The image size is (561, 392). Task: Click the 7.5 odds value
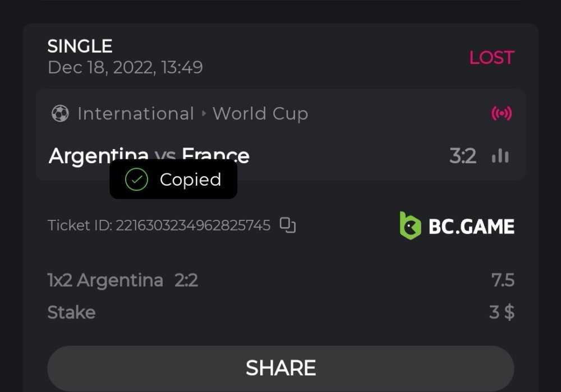tap(503, 280)
